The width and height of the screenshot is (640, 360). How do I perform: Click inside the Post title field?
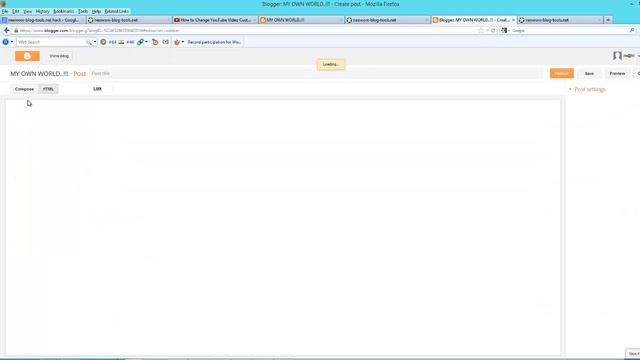click(316, 73)
